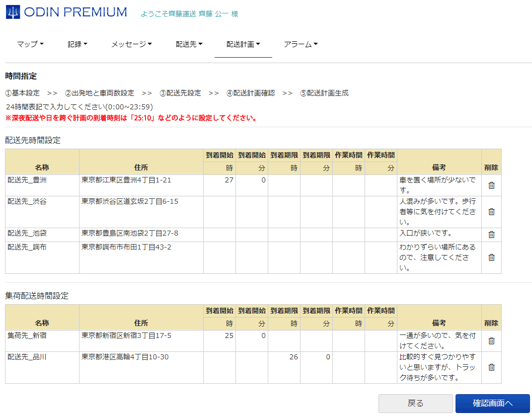Open the マップ dropdown menu
532x417 pixels.
pos(29,44)
